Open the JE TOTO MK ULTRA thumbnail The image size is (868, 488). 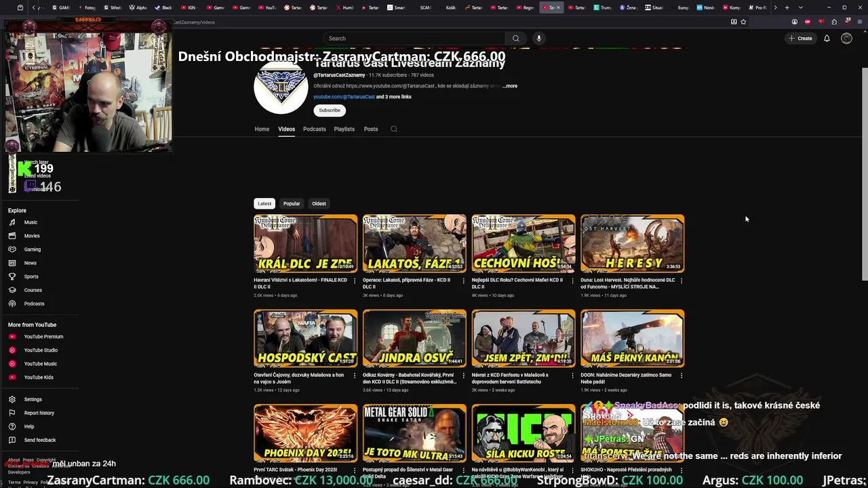(414, 433)
